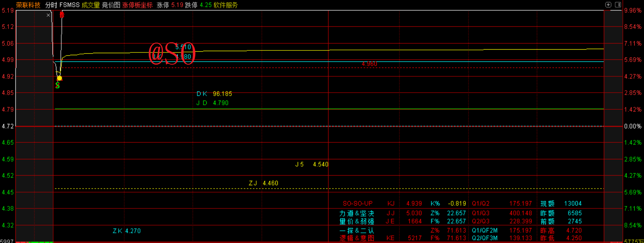Toggle the side panel layout icon
Viewport: 644px width, 243px height.
point(618,5)
